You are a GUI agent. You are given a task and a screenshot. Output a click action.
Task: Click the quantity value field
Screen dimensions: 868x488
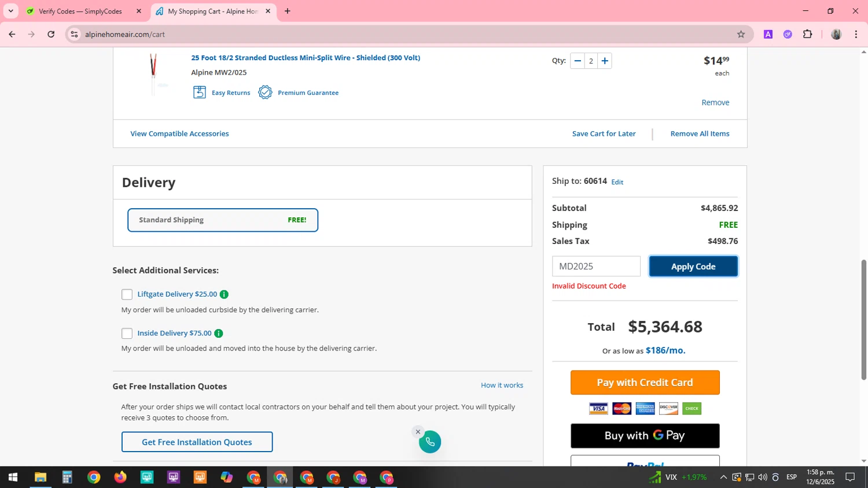click(x=591, y=61)
